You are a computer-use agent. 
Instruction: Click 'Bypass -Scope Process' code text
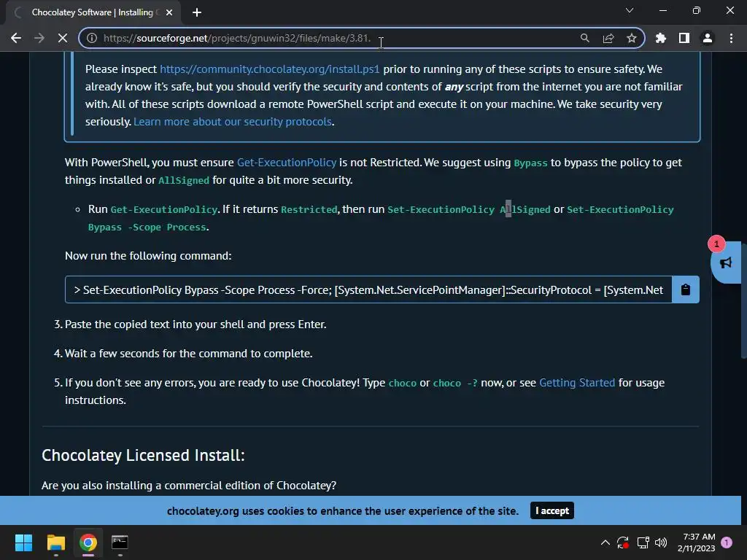[147, 227]
